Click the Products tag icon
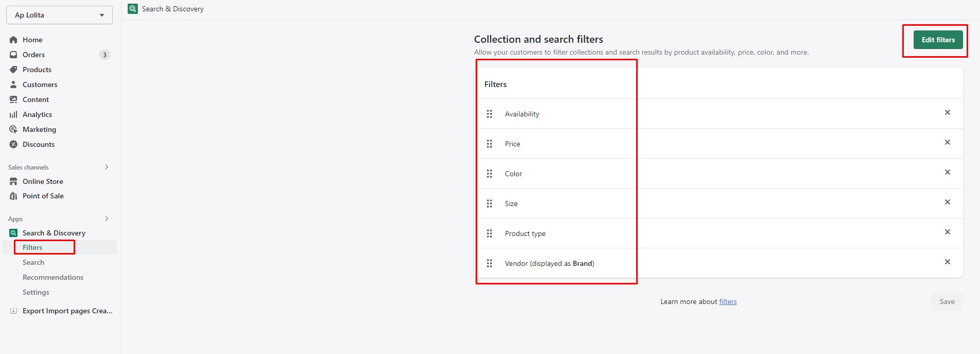 [x=13, y=70]
